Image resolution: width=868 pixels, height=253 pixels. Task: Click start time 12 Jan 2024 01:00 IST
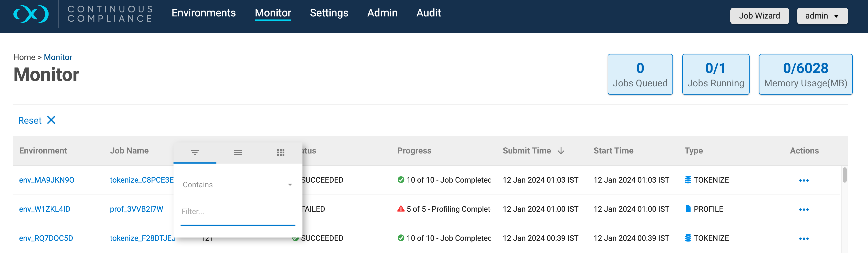pyautogui.click(x=631, y=209)
